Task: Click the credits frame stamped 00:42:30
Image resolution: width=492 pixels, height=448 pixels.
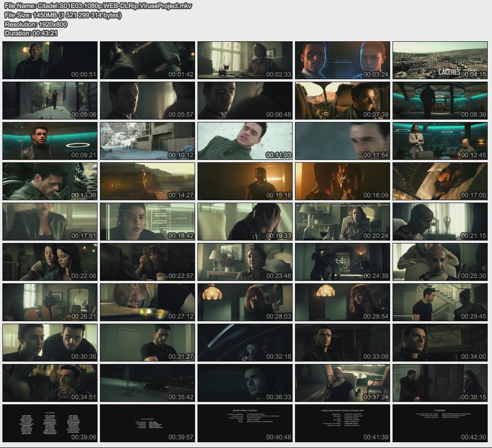Action: click(x=440, y=423)
